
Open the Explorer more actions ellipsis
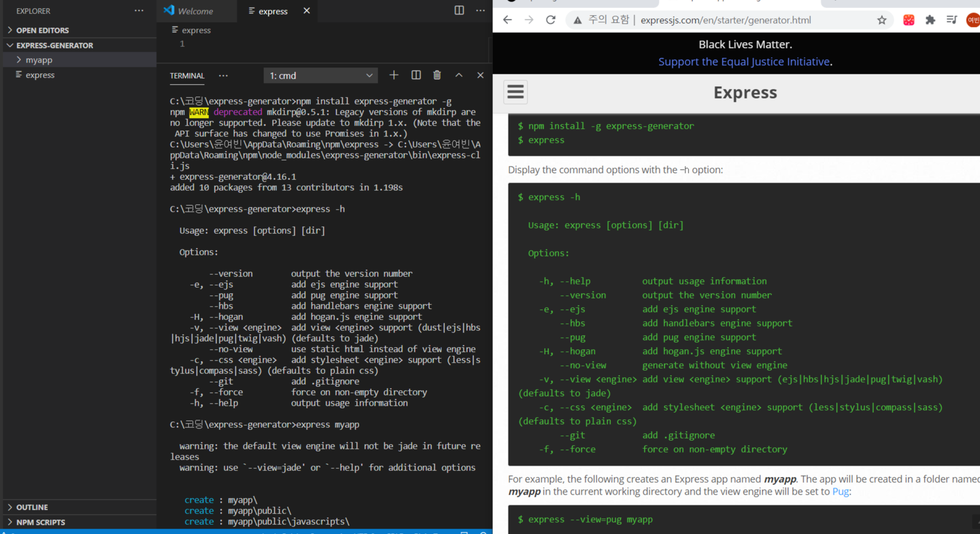tap(139, 11)
